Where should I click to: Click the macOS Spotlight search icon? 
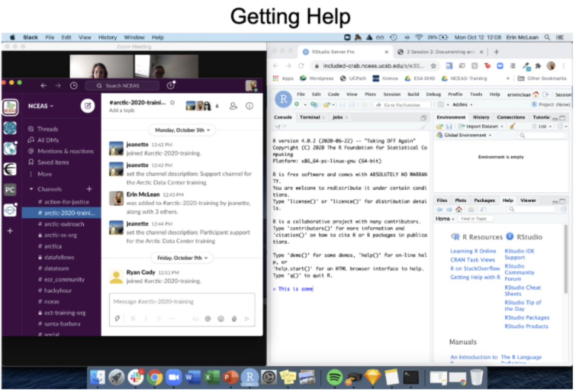pos(547,37)
